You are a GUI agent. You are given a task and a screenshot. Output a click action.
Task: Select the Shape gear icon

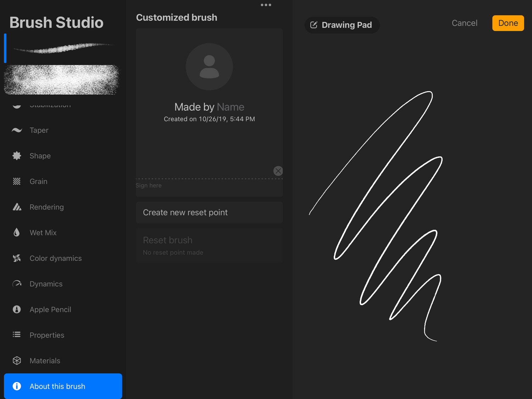[17, 156]
